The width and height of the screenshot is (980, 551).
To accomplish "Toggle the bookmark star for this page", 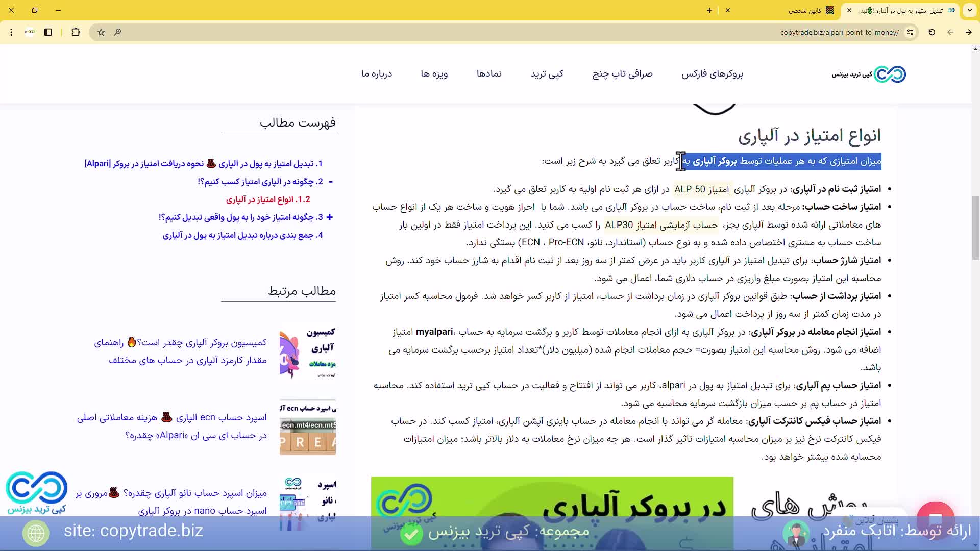I will (x=101, y=32).
